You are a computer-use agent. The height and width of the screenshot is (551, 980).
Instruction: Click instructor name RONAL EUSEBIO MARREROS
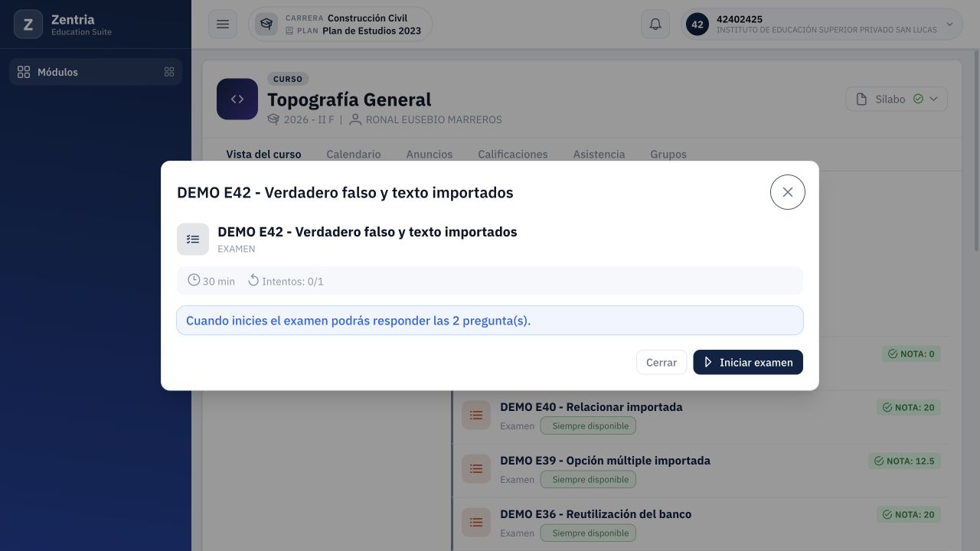434,119
